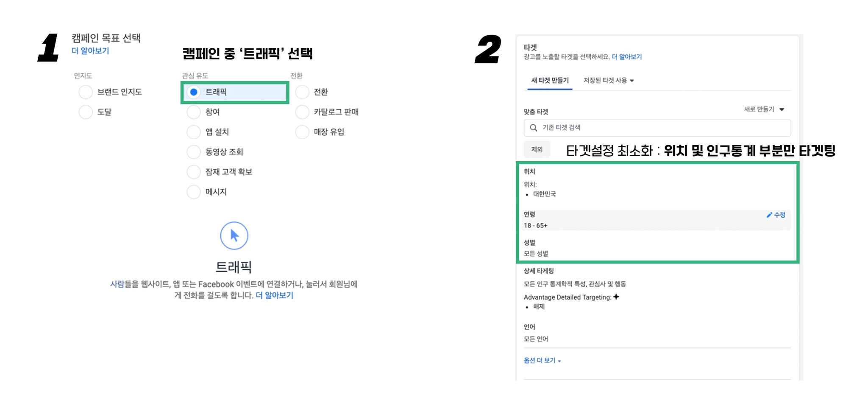Select the 트래픽 radio button

[194, 92]
